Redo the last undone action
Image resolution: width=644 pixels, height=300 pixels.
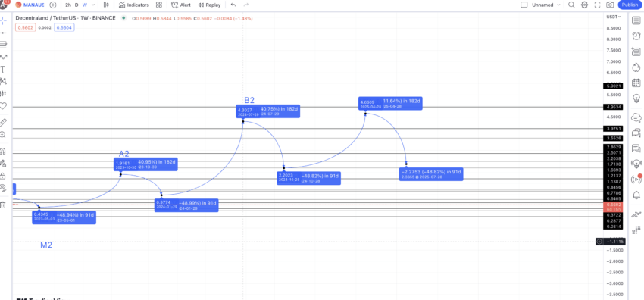tap(246, 5)
